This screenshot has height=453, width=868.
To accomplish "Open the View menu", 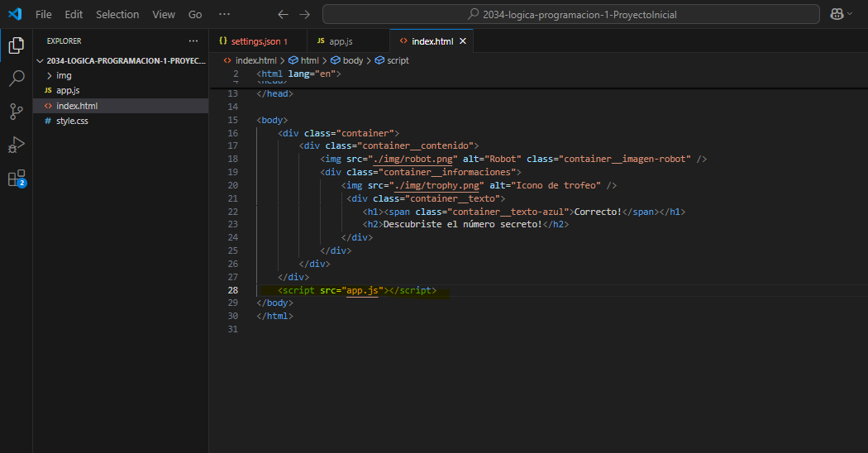I will click(164, 14).
